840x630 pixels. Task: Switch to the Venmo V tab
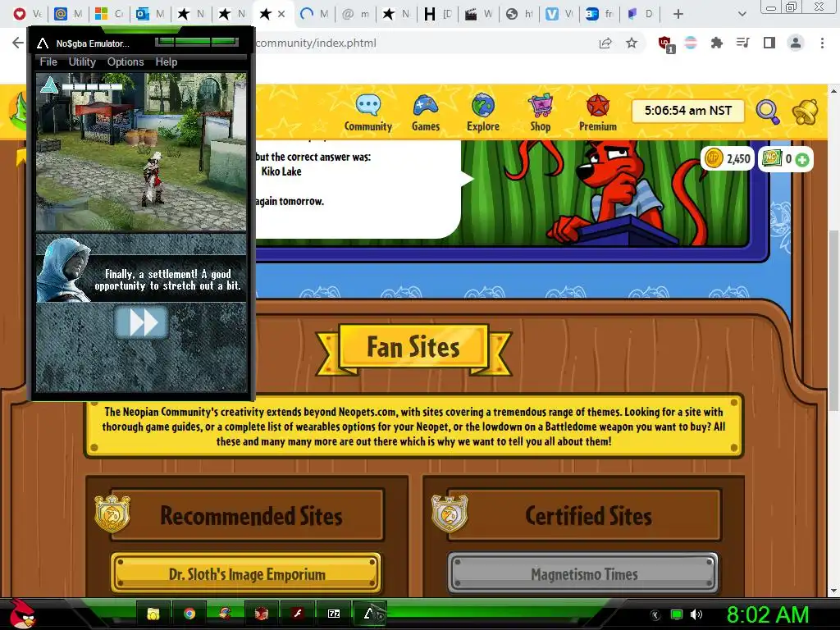(560, 15)
